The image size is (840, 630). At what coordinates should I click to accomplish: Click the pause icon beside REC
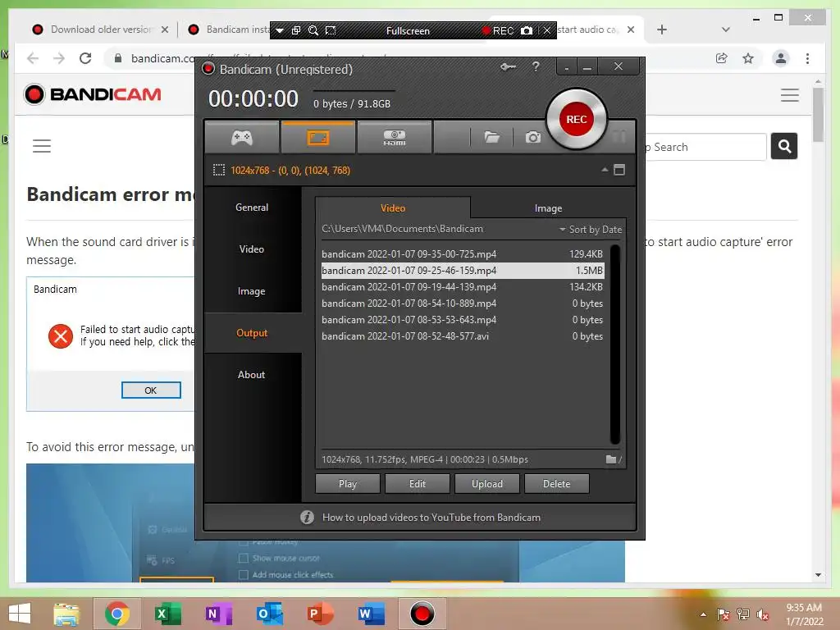coord(619,136)
